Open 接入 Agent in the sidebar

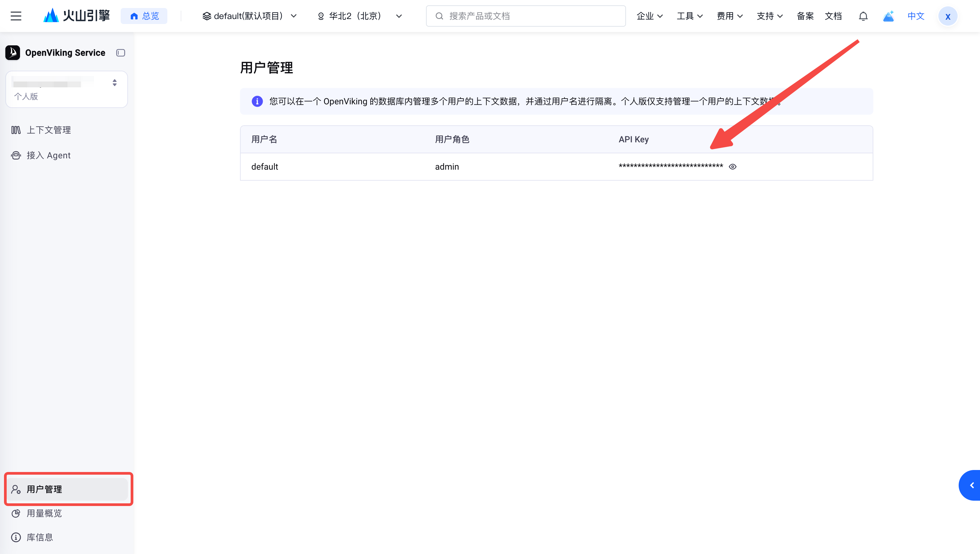coord(67,155)
